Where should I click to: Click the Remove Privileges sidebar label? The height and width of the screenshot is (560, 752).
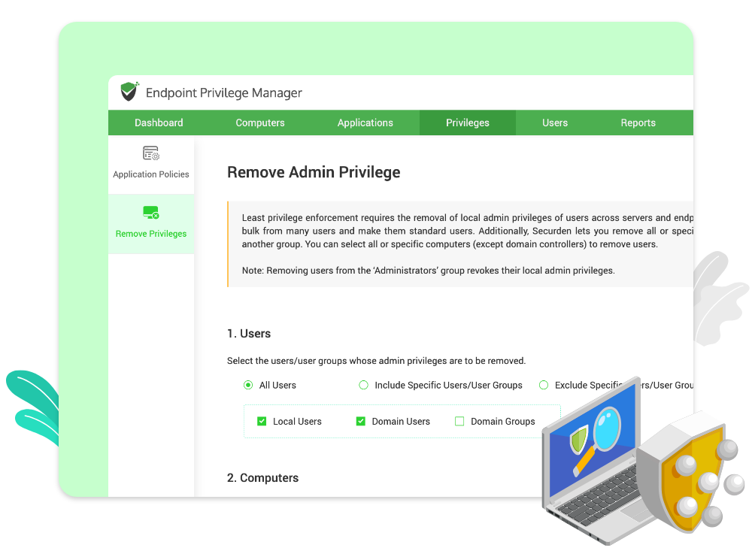(150, 234)
